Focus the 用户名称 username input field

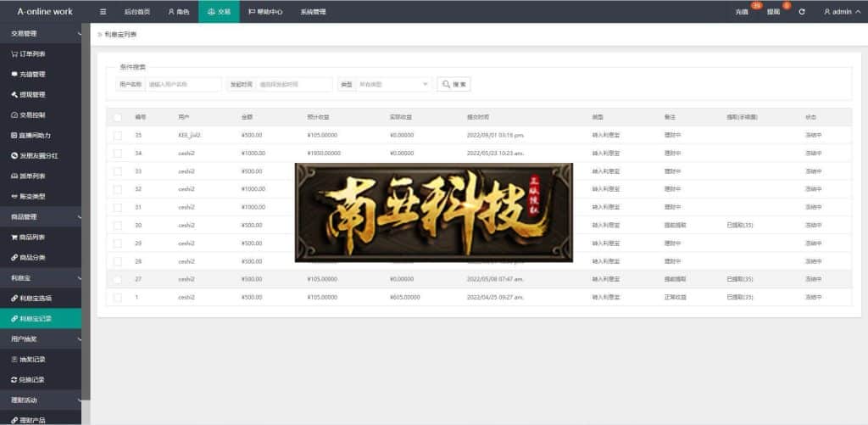183,84
